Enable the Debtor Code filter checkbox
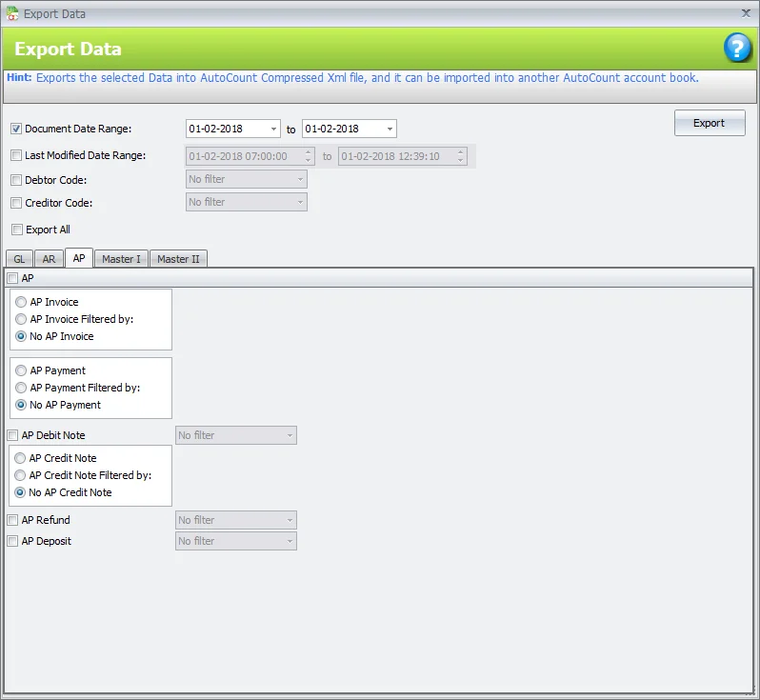The height and width of the screenshot is (700, 760). [x=16, y=179]
